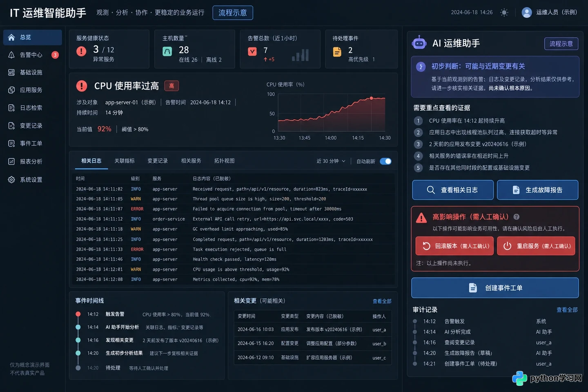588x392 pixels.
Task: Switch to the 相关日志 tab
Action: tap(91, 161)
